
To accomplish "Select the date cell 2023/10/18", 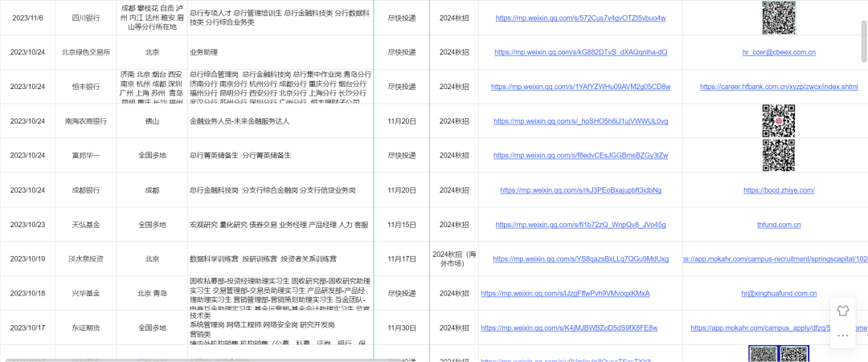I will click(27, 294).
